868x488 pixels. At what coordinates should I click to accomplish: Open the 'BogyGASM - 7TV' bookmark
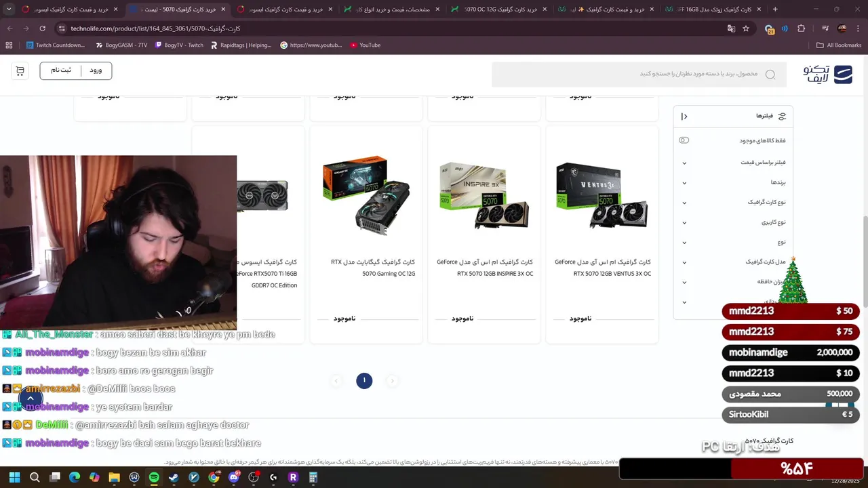pos(121,45)
